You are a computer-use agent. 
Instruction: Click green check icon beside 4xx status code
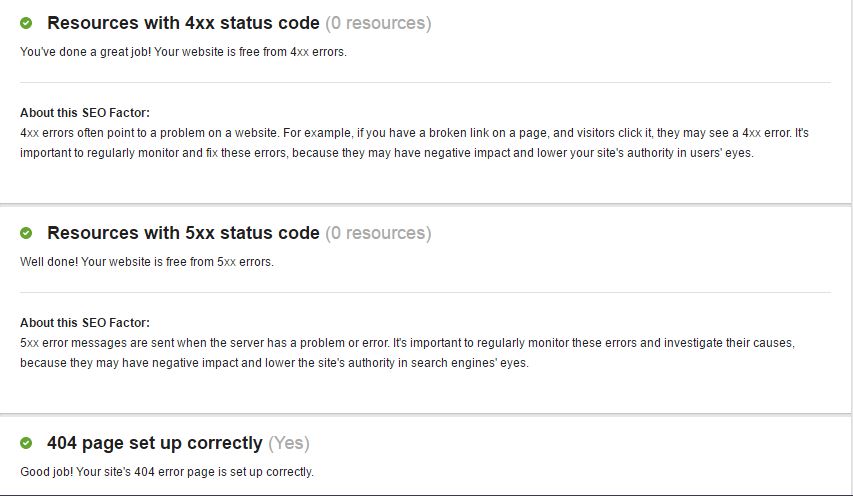pyautogui.click(x=26, y=23)
